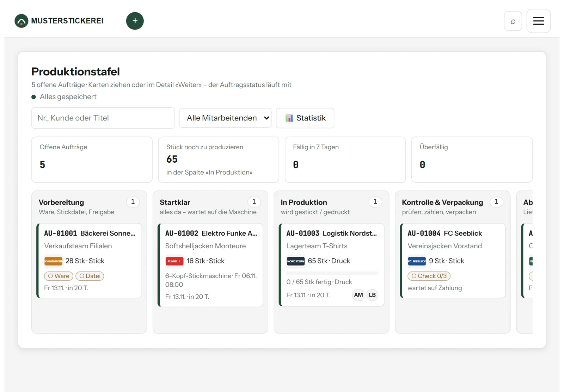This screenshot has height=392, width=564.
Task: Select the In Produktion column header
Action: [x=304, y=203]
